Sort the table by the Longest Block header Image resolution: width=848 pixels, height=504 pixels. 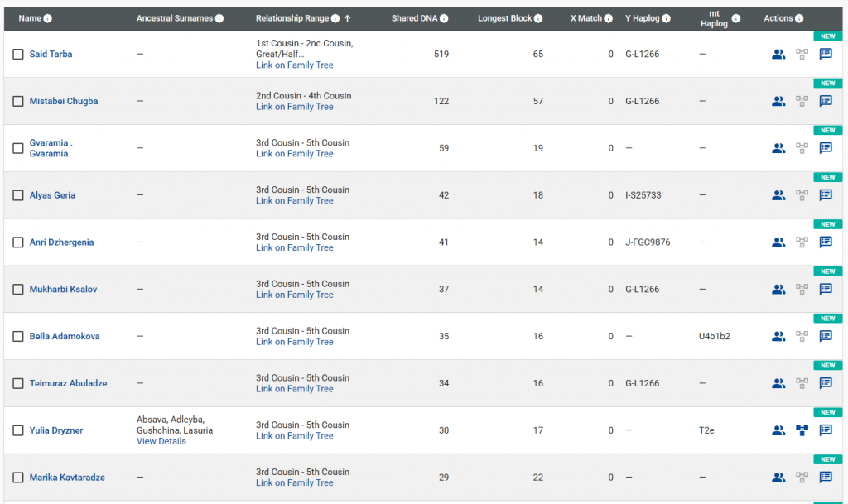(505, 18)
